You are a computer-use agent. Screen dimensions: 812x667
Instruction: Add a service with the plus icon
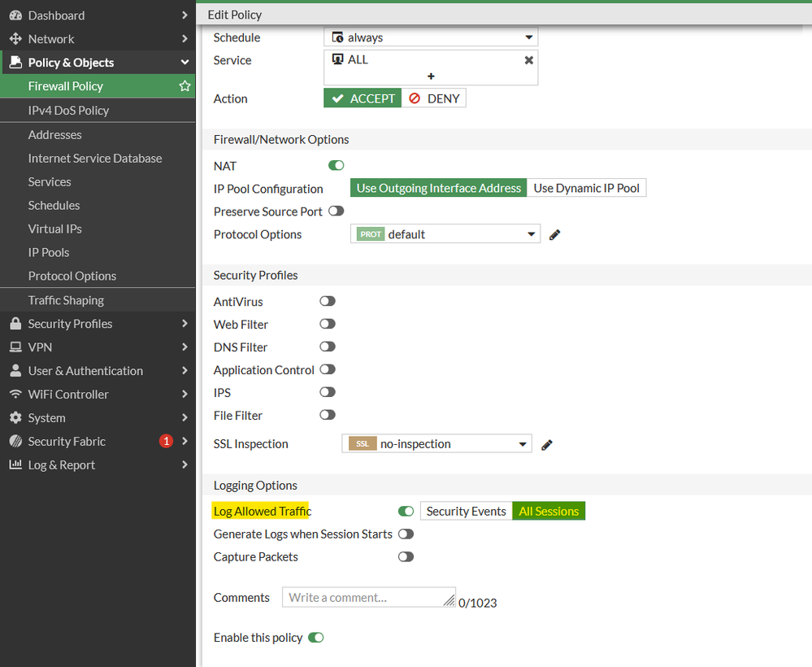(431, 76)
